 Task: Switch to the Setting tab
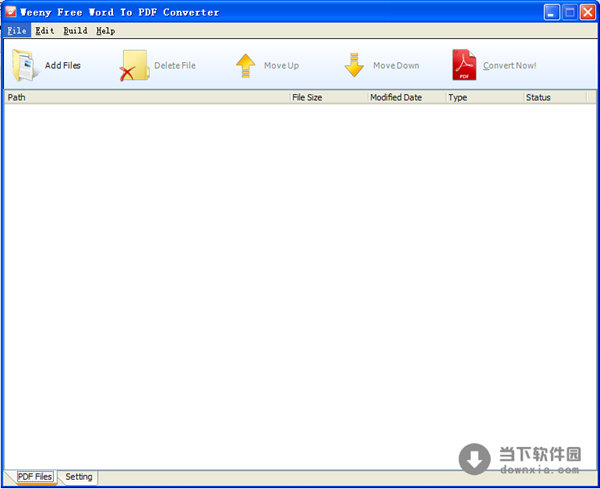pyautogui.click(x=79, y=477)
